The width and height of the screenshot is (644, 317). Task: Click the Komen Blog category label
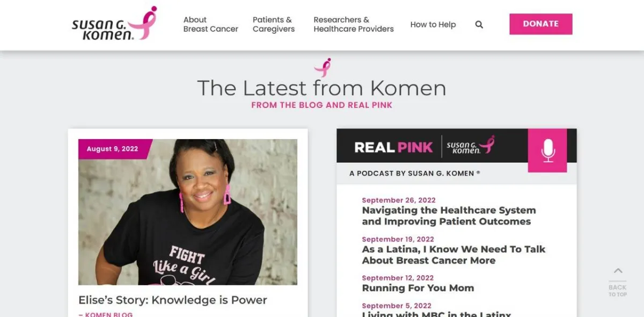click(x=109, y=315)
